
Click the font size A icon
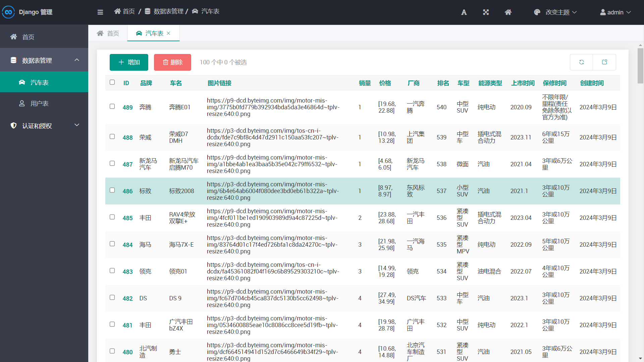[x=464, y=12]
